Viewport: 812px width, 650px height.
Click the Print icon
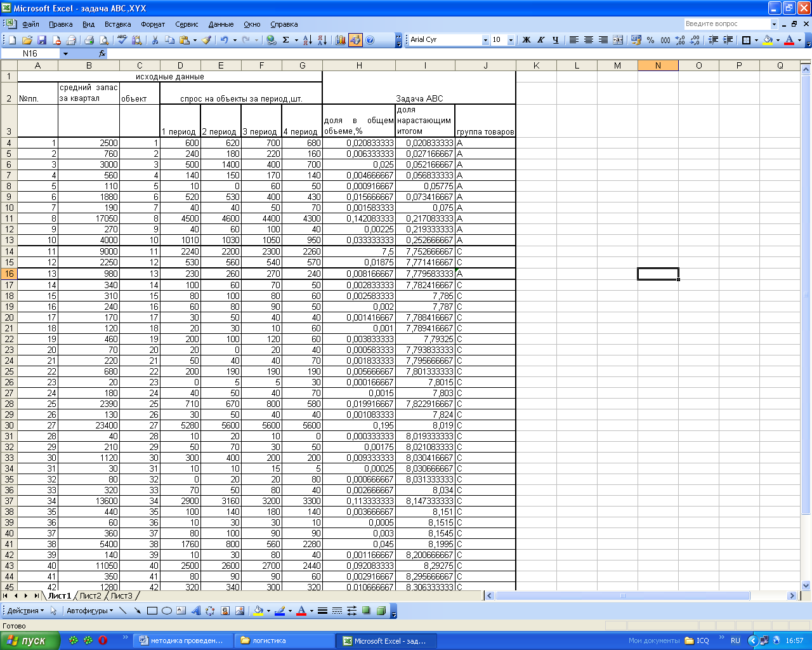coord(89,40)
